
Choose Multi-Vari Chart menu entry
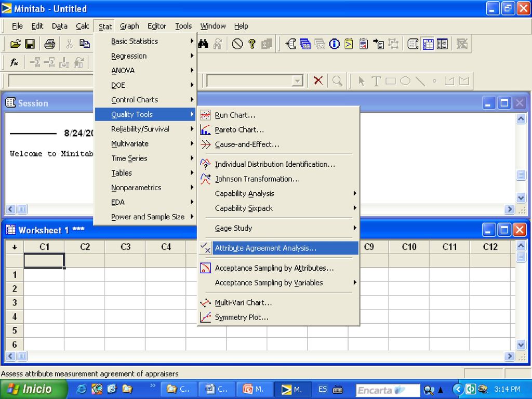[x=278, y=303]
